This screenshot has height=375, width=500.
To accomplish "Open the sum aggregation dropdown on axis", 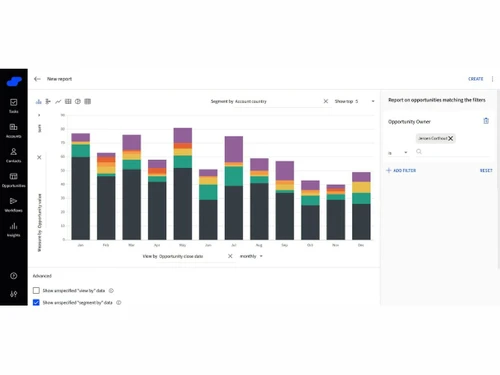I will [x=39, y=124].
